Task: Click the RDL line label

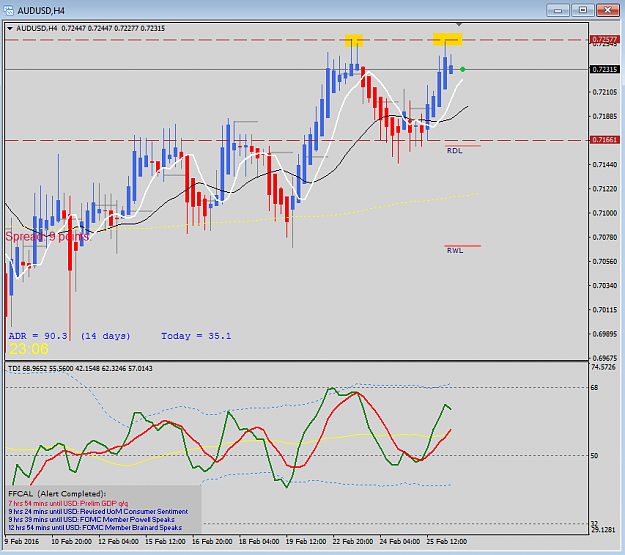Action: 454,151
